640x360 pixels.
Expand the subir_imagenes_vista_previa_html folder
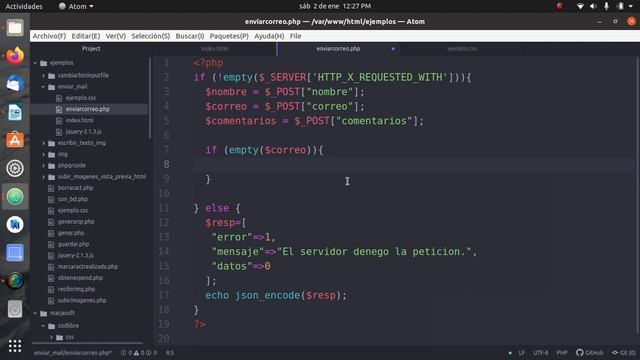click(x=43, y=177)
